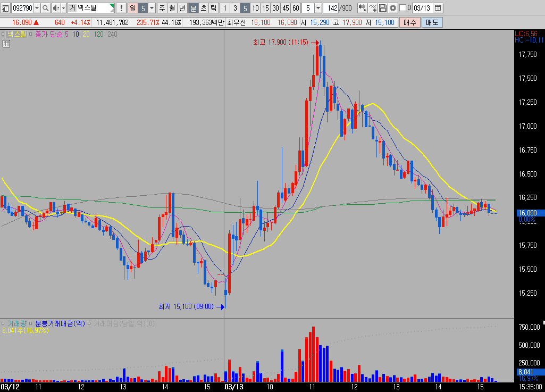545x392 pixels.
Task: Click the date field showing 03/13
Action: click(422, 7)
